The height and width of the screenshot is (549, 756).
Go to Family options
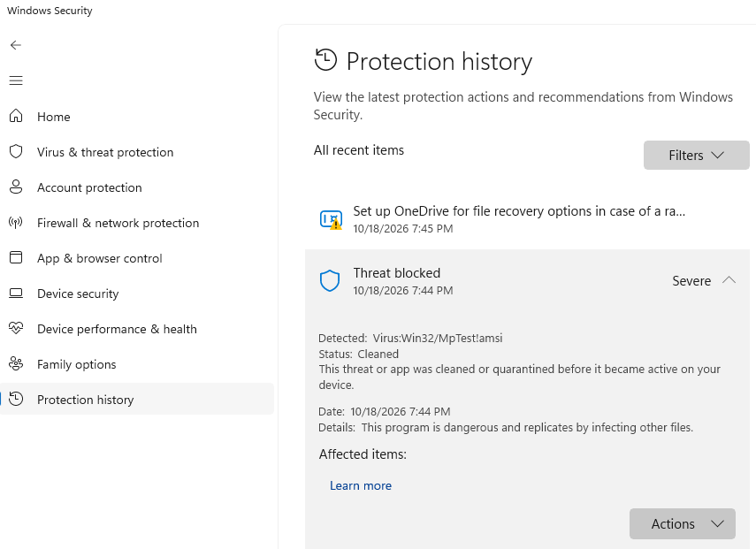(137, 364)
